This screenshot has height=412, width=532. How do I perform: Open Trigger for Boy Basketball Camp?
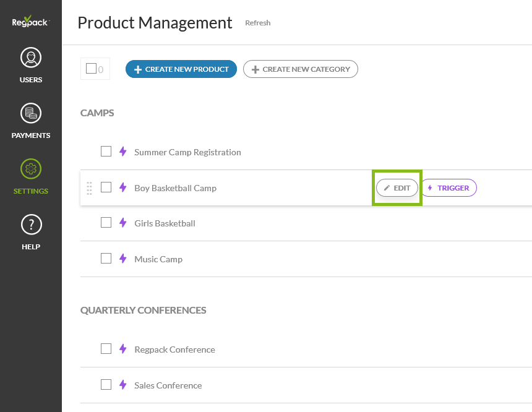tap(449, 187)
